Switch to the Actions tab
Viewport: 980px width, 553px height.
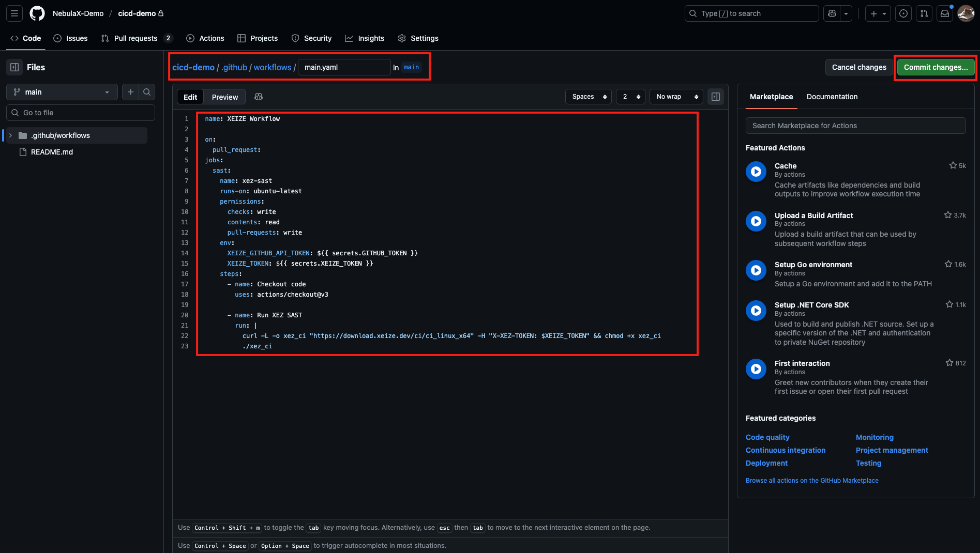(205, 38)
